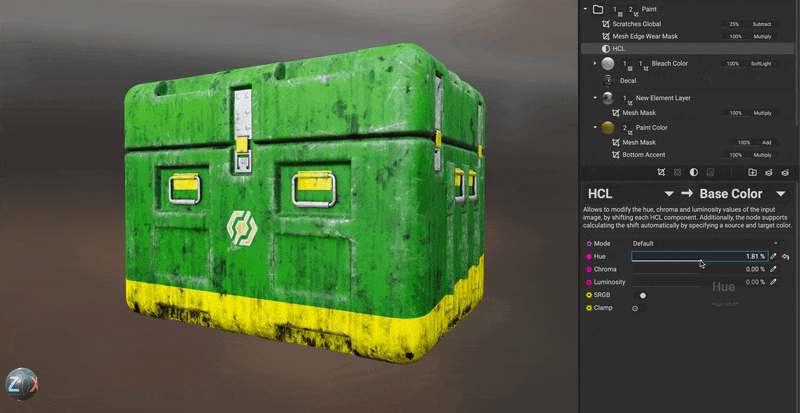
Task: Select the Bottom Accent layer name
Action: click(644, 155)
